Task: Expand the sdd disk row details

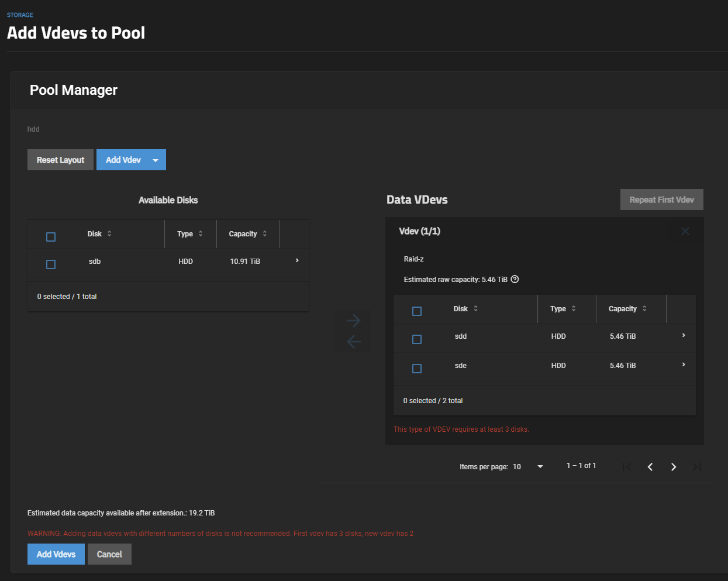Action: coord(684,335)
